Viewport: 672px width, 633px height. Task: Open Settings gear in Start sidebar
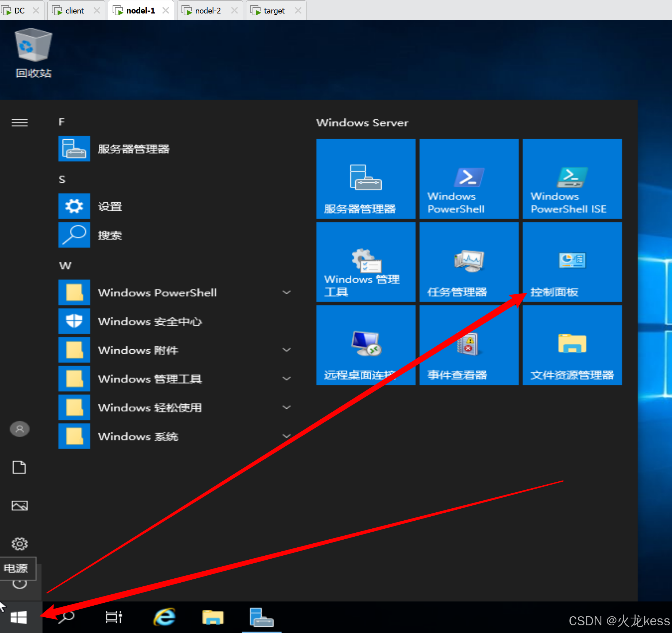click(20, 544)
